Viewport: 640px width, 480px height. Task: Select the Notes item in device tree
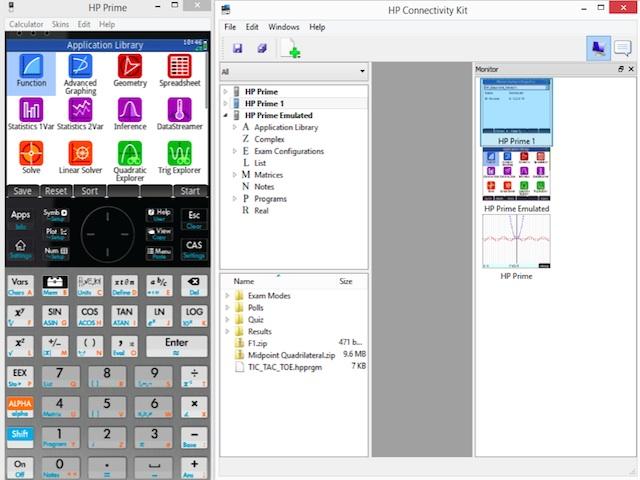tap(264, 187)
